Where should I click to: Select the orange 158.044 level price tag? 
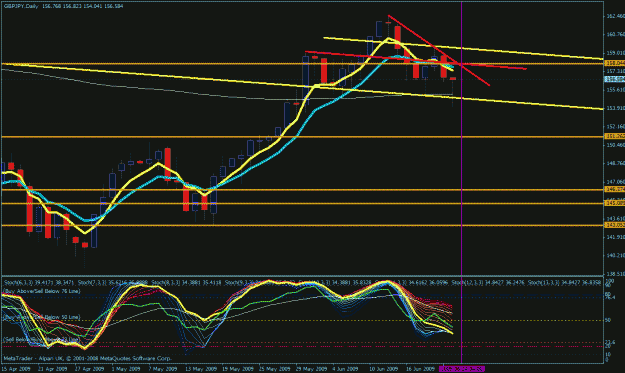coord(615,63)
